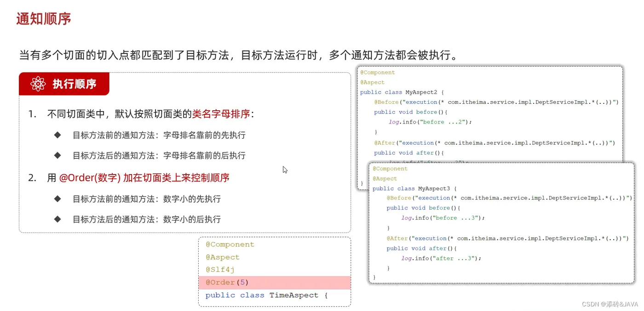The image size is (644, 311).
Task: Click @Slf4j annotation in TimeAspect snippet
Action: 220,270
